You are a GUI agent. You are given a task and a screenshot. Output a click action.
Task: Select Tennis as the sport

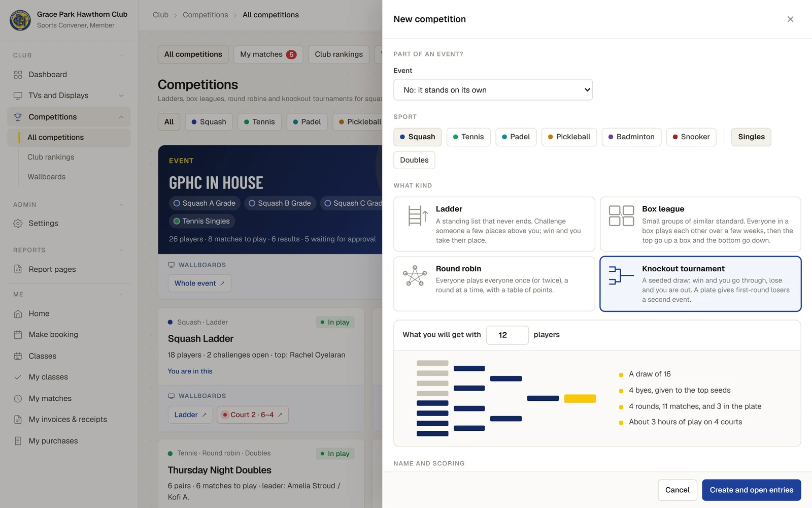tap(468, 137)
